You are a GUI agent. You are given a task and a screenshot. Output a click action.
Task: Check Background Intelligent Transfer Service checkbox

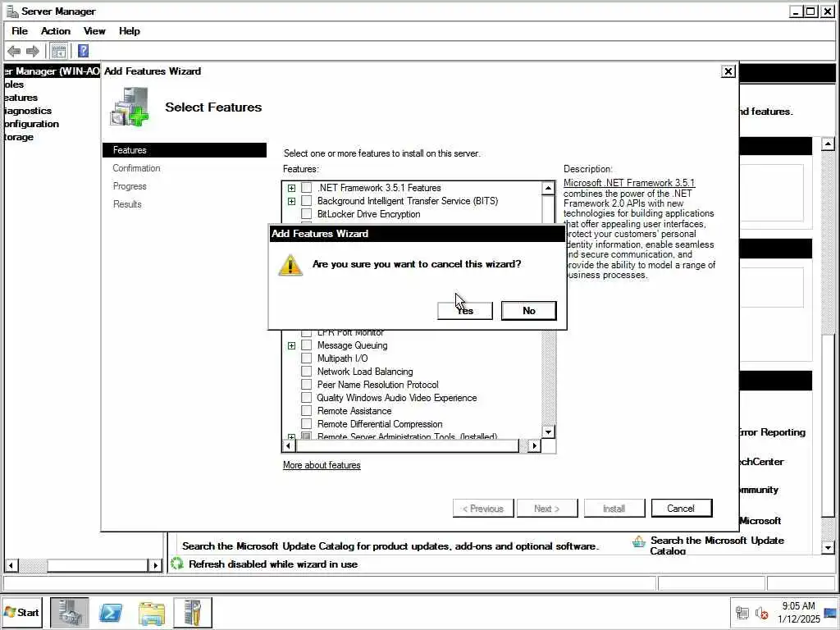point(307,201)
